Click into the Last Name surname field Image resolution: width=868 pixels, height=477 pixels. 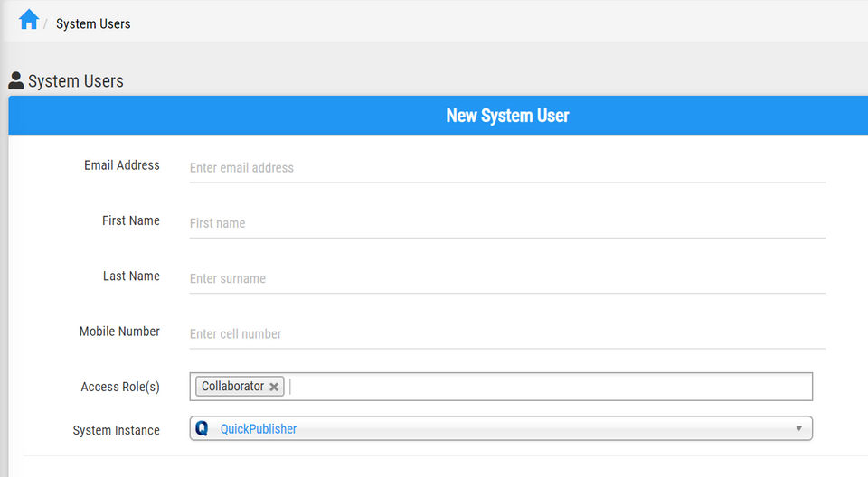pos(507,278)
